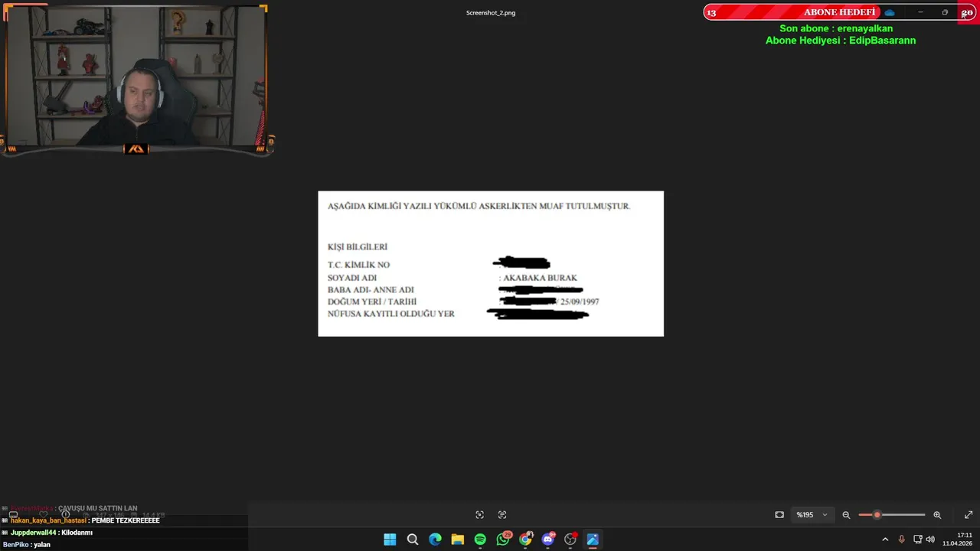
Task: Open Discord from taskbar
Action: pos(548,540)
